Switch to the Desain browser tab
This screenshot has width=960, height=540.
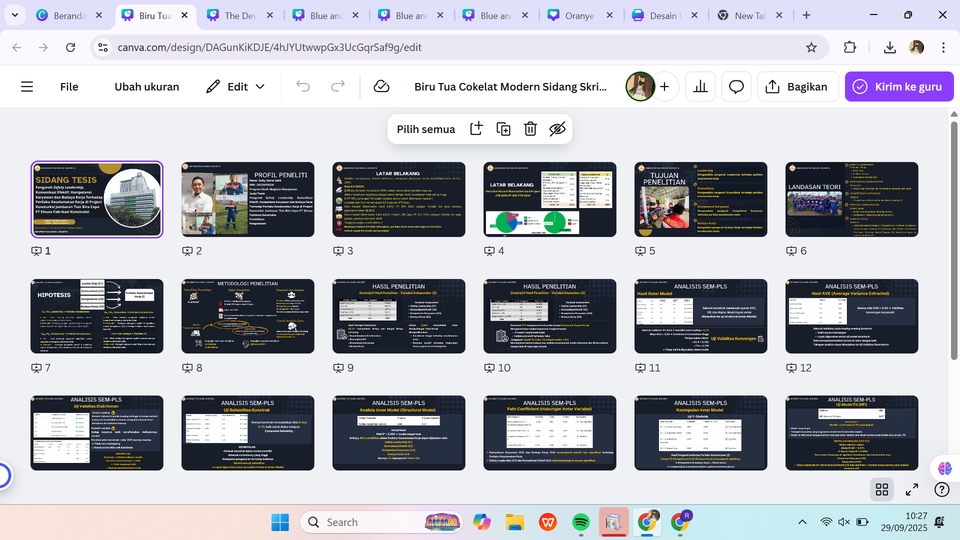[664, 15]
